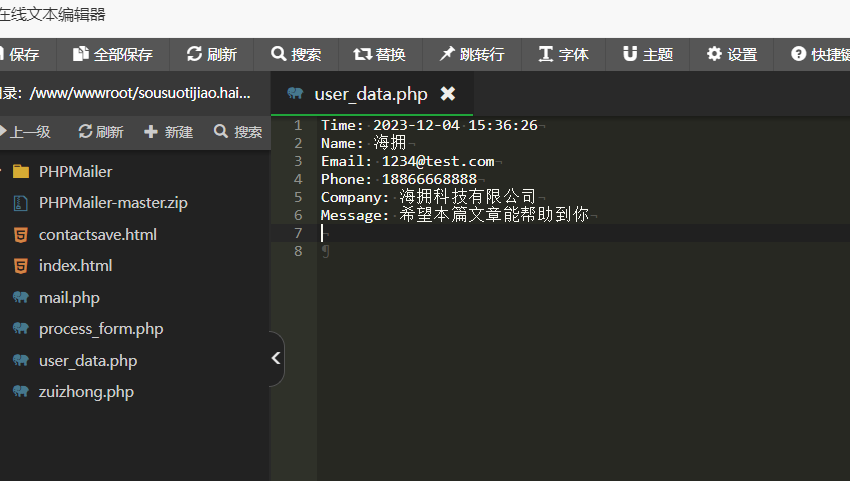The image size is (850, 481).
Task: Click the copy pages icon in 全部保存
Action: pos(81,54)
